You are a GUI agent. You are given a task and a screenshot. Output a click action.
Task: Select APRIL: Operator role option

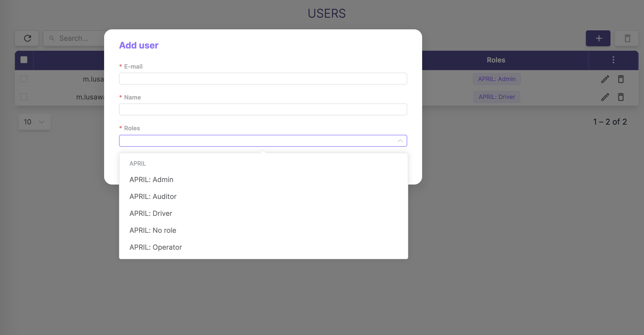(264, 247)
